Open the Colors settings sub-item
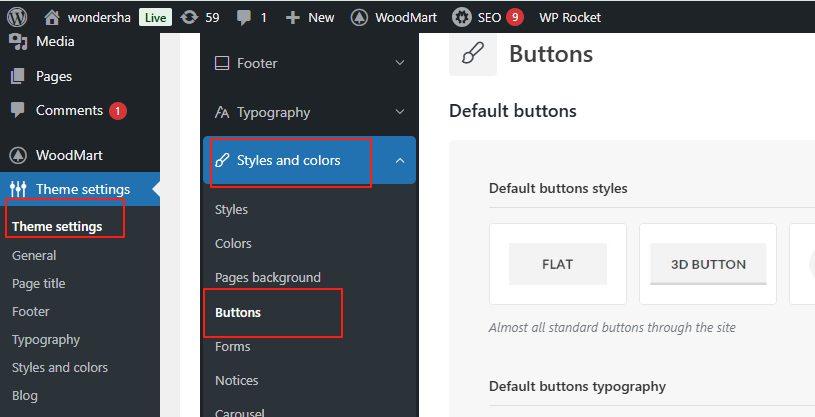Viewport: 815px width, 417px height. click(233, 243)
